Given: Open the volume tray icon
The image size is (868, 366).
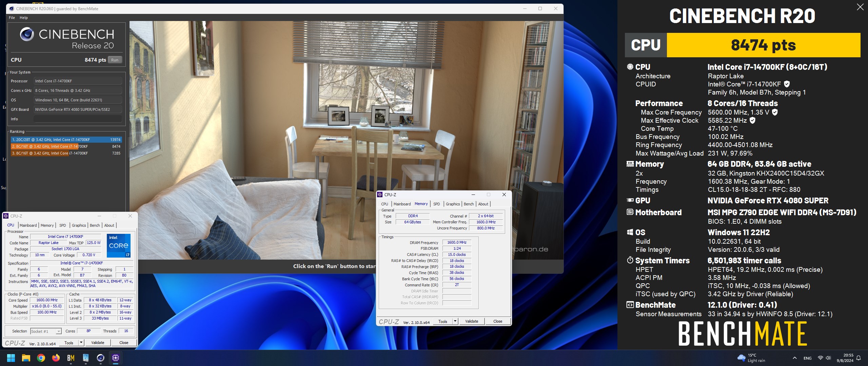Looking at the screenshot, I should (828, 358).
